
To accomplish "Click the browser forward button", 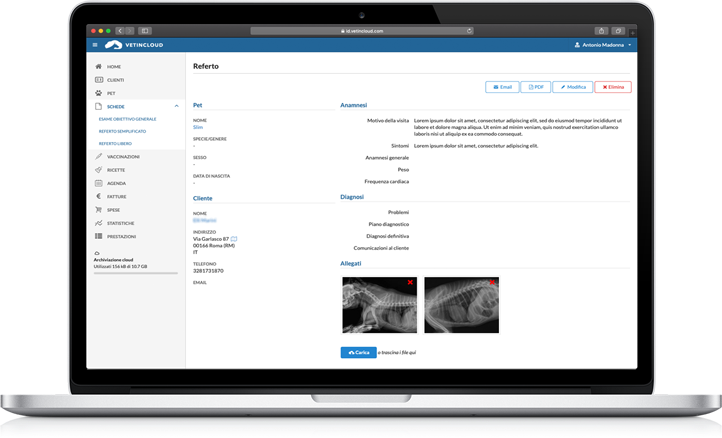I will 130,31.
